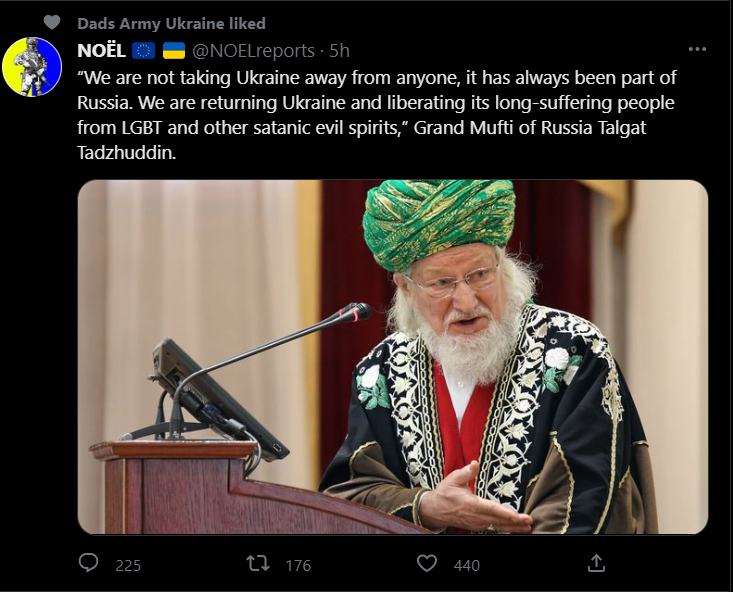Enlarge the photo of the Grand Mufti
The height and width of the screenshot is (592, 733).
coord(393,357)
